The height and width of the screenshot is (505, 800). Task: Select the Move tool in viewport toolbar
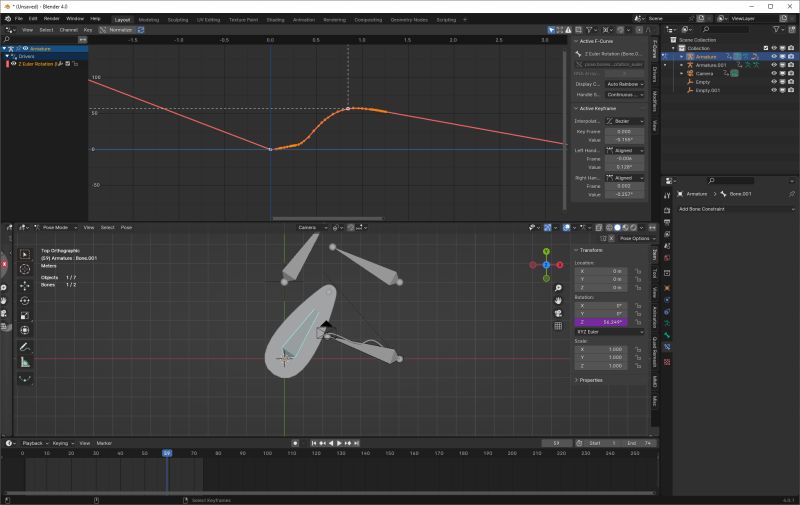24,286
